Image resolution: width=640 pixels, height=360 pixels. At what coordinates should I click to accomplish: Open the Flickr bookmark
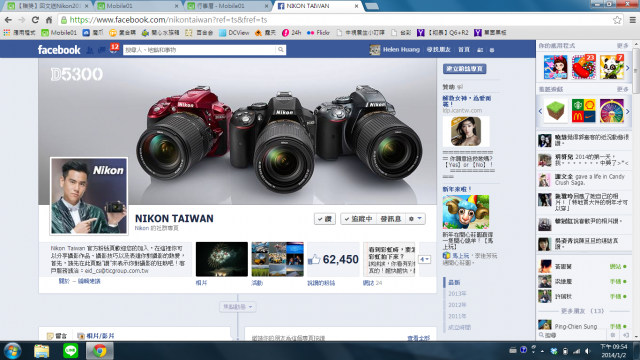pos(318,33)
